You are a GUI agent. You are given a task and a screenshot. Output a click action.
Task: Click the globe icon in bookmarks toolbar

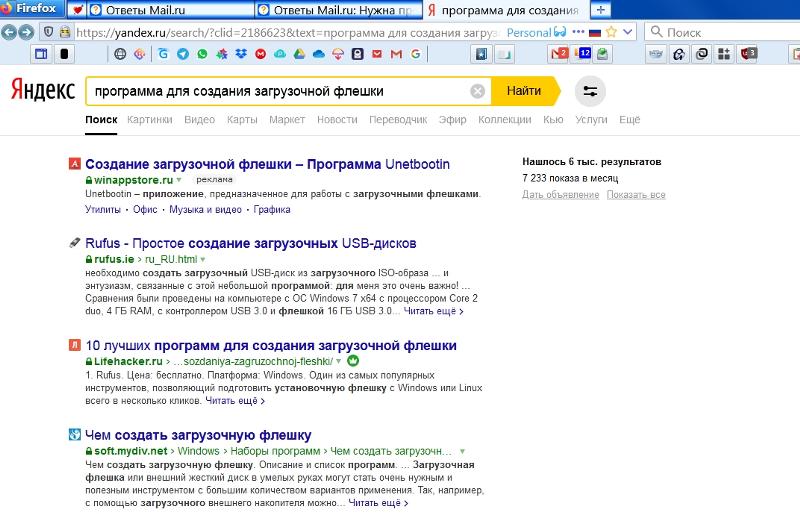point(120,54)
